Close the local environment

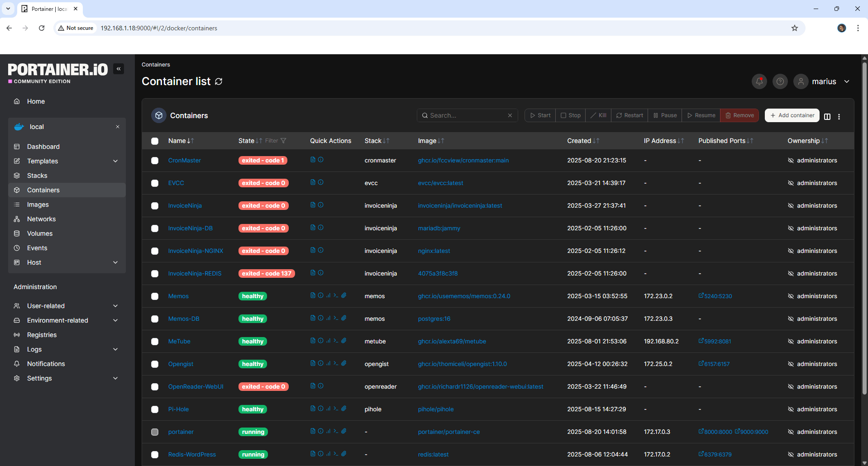pos(118,127)
